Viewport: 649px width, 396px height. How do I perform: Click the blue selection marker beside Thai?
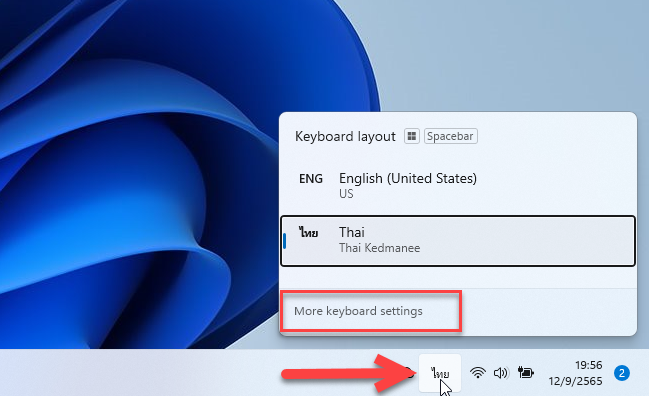[284, 241]
